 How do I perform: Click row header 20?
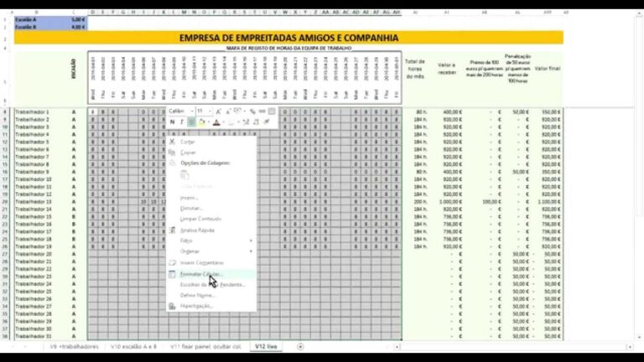click(x=5, y=201)
